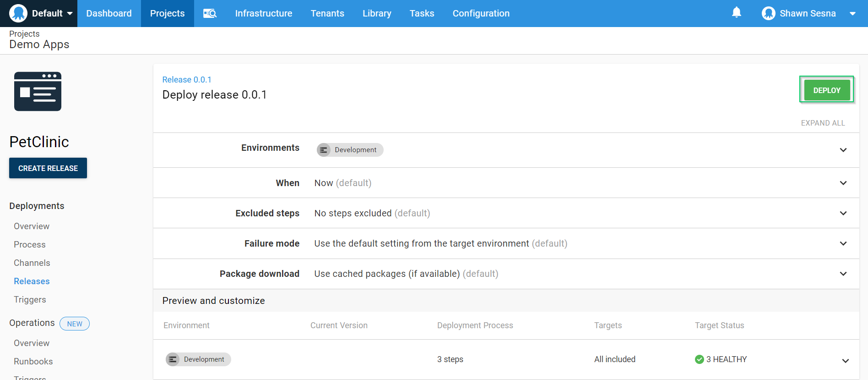This screenshot has width=868, height=380.
Task: Click the Shawn Sesna user avatar icon
Action: click(768, 13)
